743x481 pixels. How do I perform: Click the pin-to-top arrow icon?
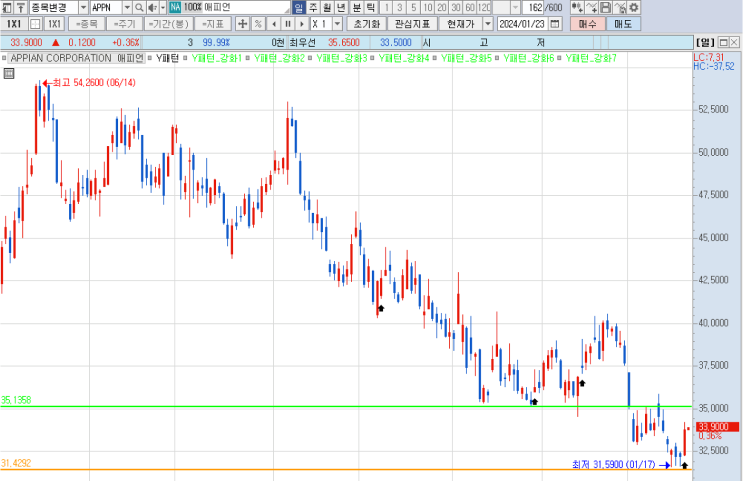pyautogui.click(x=21, y=7)
